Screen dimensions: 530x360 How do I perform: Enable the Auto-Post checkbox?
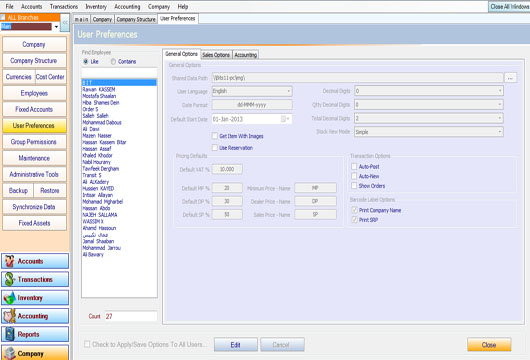(354, 167)
